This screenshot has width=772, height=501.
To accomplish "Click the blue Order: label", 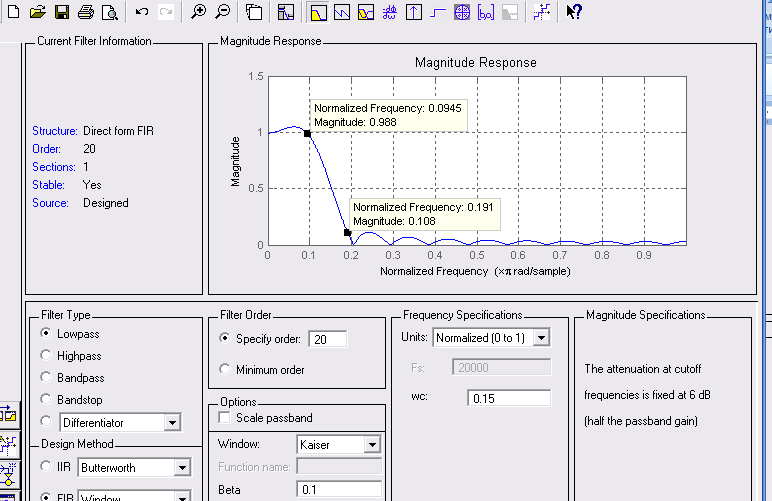I will pyautogui.click(x=46, y=149).
